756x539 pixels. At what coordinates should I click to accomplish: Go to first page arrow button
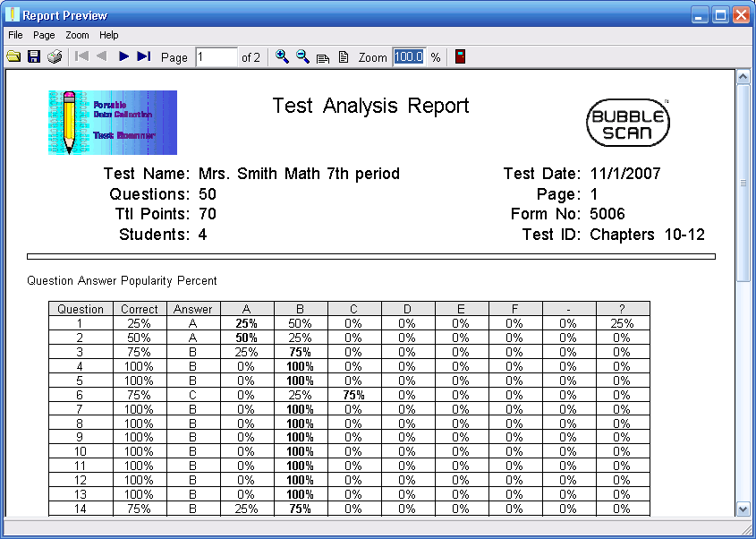82,56
